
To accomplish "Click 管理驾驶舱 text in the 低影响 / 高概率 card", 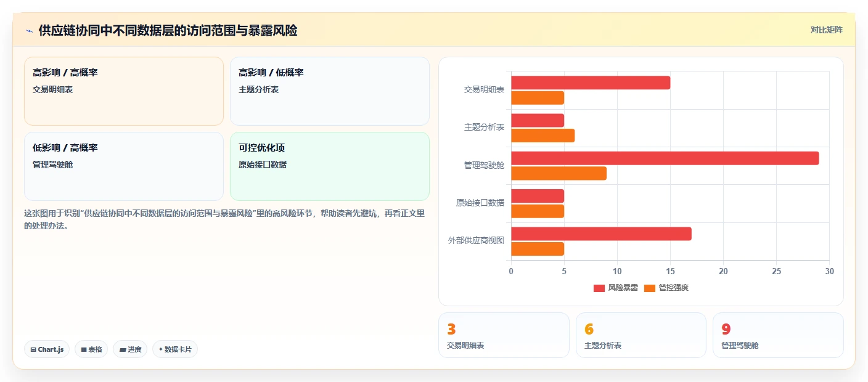I will (53, 165).
